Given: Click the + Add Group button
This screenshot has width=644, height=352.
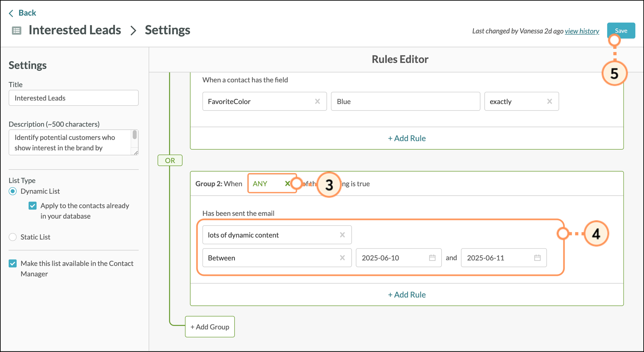Looking at the screenshot, I should pyautogui.click(x=210, y=327).
